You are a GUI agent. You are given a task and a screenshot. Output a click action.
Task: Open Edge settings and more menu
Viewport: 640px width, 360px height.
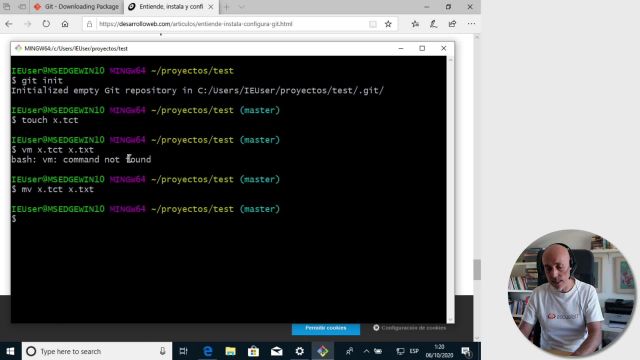(x=471, y=24)
